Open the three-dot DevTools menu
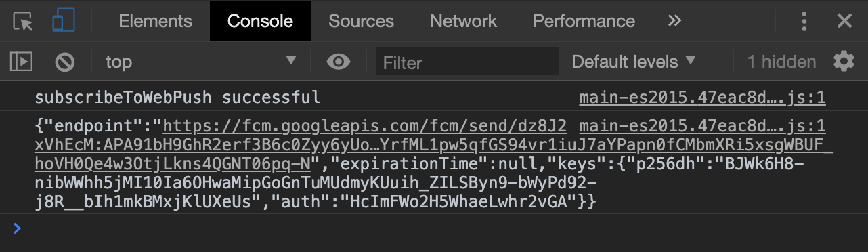The width and height of the screenshot is (868, 252). [804, 21]
